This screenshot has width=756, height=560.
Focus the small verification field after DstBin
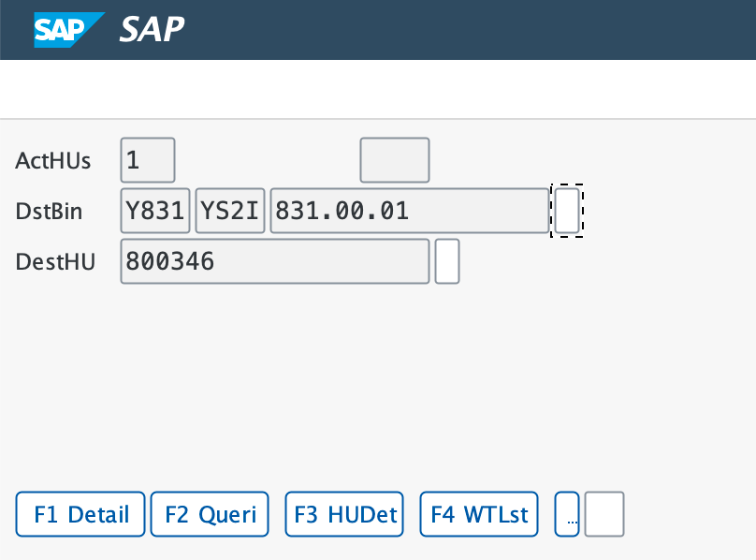tap(567, 211)
